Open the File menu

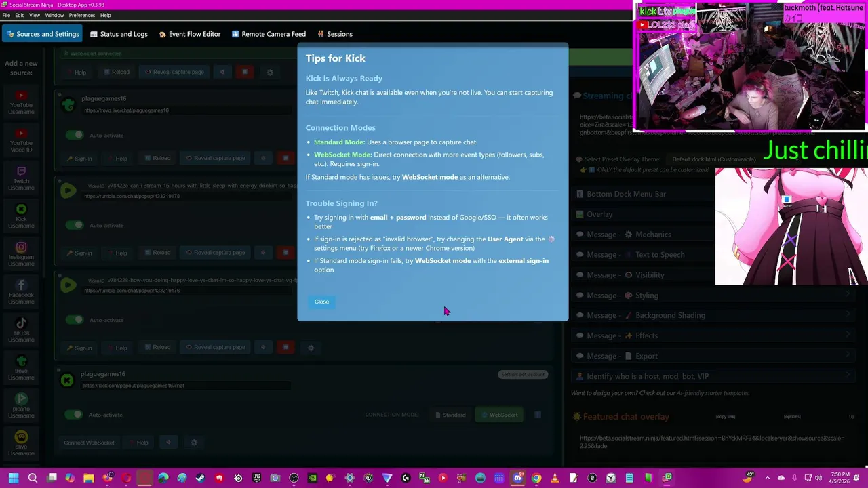click(6, 15)
